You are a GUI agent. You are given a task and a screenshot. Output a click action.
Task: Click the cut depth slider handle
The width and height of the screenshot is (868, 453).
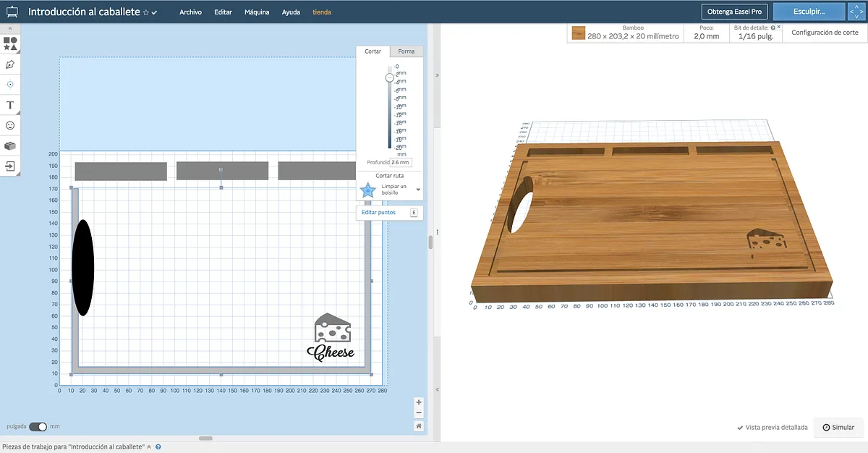(x=390, y=77)
